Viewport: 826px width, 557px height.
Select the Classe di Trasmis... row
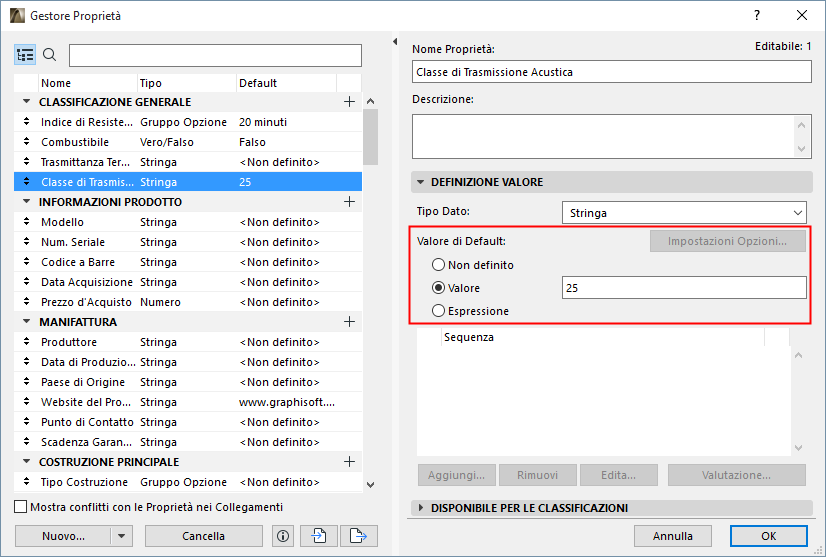(x=188, y=182)
